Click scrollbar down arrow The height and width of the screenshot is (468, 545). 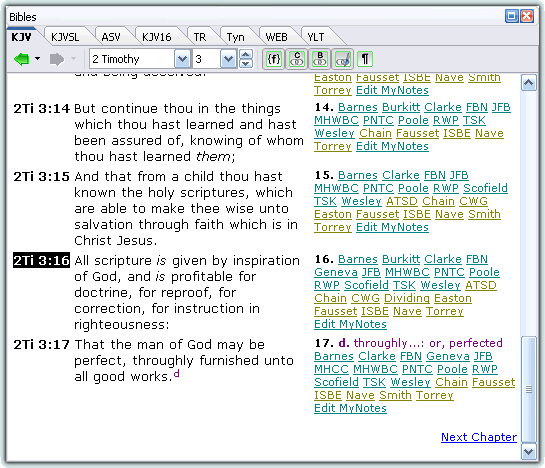(x=528, y=452)
